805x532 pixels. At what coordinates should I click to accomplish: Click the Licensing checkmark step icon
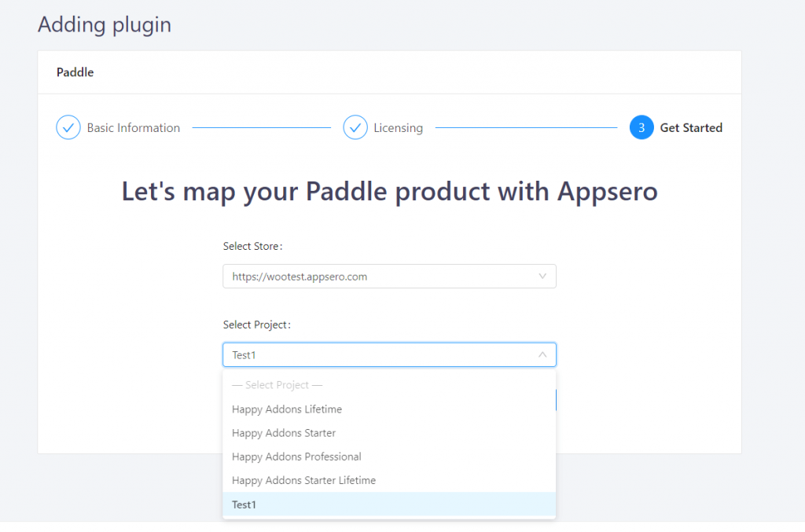[x=355, y=128]
